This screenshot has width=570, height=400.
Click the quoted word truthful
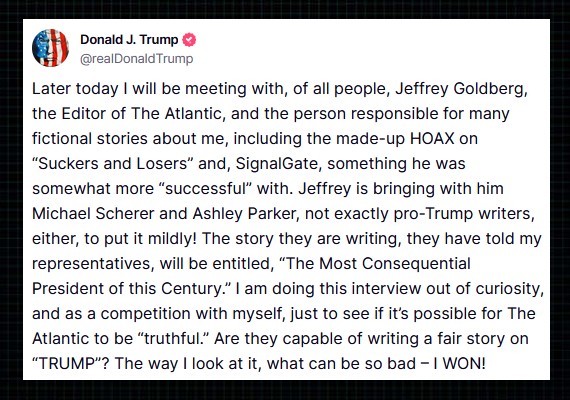[174, 339]
